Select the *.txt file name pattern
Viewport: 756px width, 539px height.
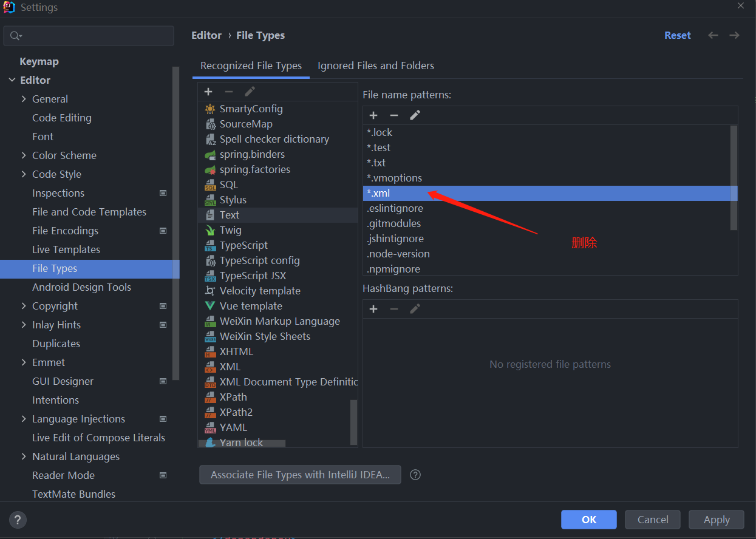tap(547, 163)
